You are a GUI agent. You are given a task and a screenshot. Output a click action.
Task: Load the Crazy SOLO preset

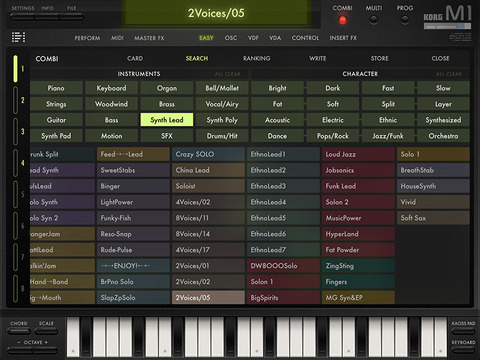coord(208,154)
